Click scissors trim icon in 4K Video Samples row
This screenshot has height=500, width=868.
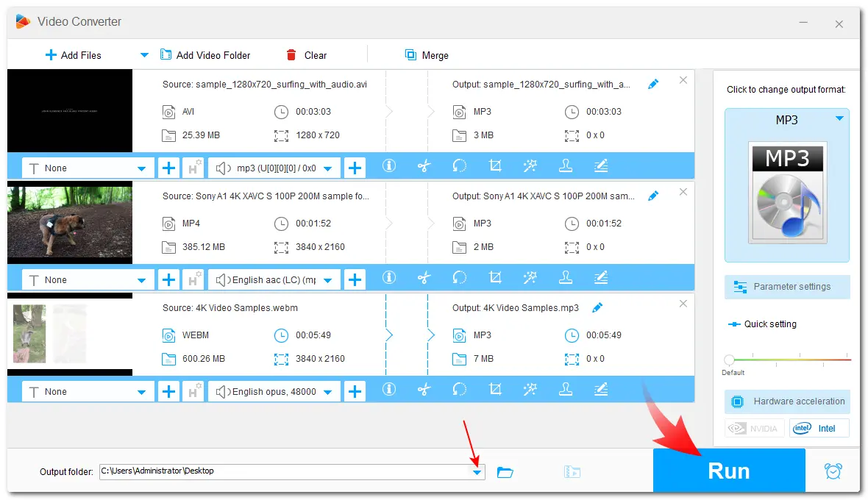(x=424, y=390)
